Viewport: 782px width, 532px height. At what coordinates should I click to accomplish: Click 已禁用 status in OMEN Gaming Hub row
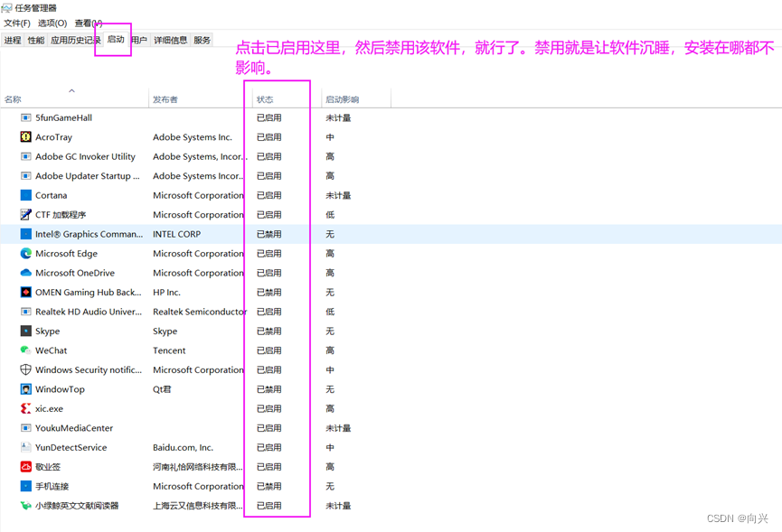pos(269,293)
